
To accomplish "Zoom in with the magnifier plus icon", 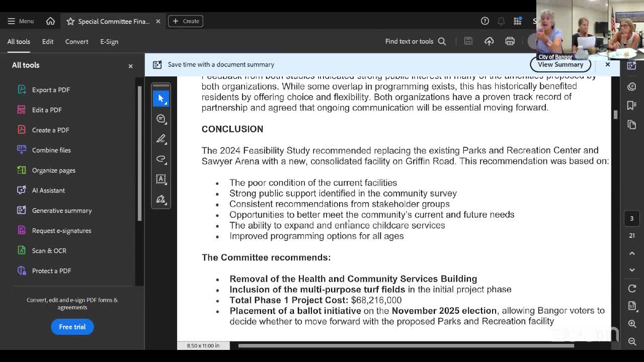I will [x=632, y=324].
